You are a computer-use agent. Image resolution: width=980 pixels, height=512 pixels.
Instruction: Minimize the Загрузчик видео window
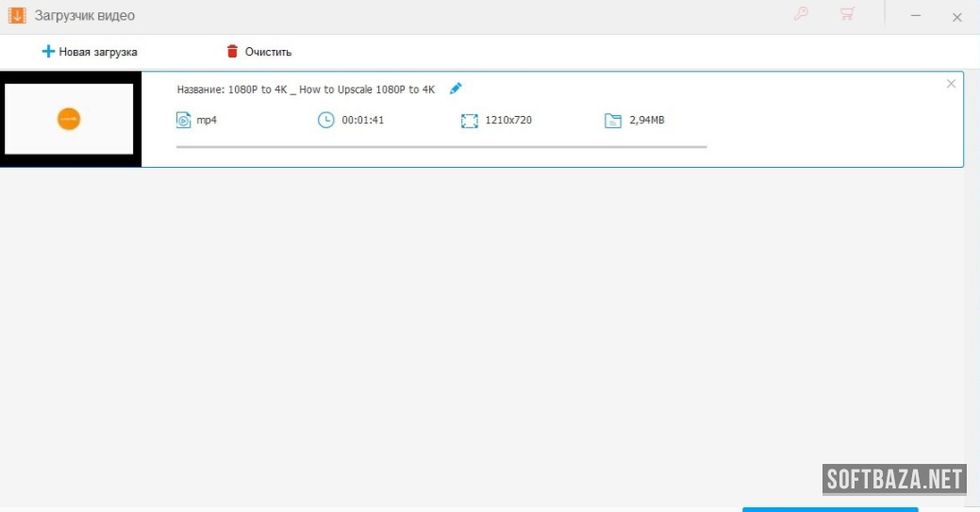point(915,16)
